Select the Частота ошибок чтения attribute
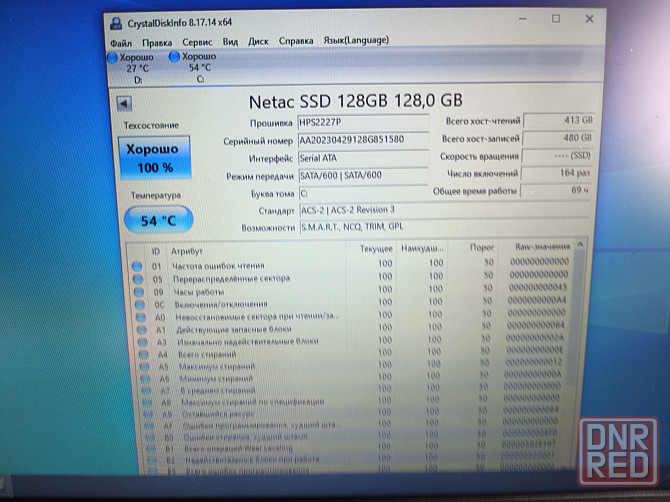The image size is (670, 502). click(x=218, y=266)
